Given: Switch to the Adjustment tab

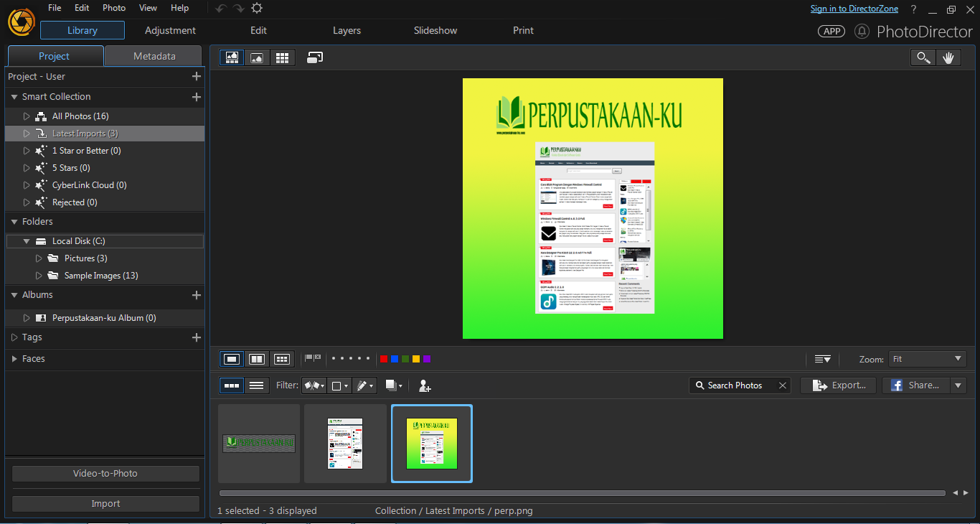Looking at the screenshot, I should click(170, 30).
